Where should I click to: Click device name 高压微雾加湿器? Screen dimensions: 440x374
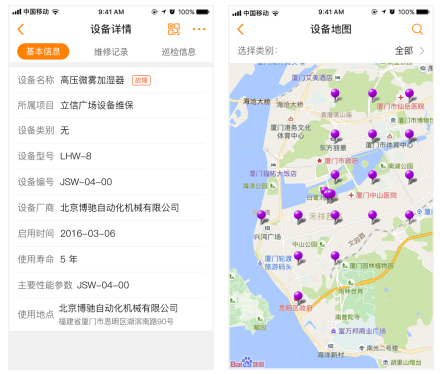[x=92, y=80]
